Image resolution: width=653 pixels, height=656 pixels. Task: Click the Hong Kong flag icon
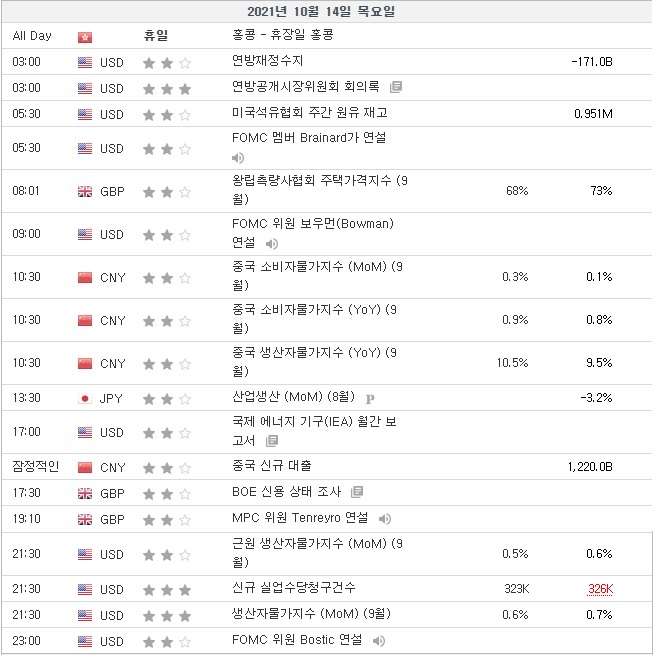point(84,37)
